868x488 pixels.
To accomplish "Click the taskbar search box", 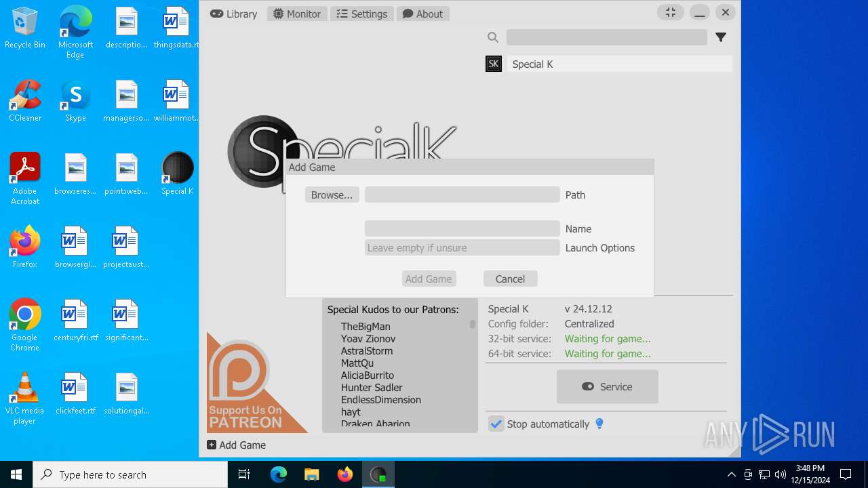I will point(130,474).
